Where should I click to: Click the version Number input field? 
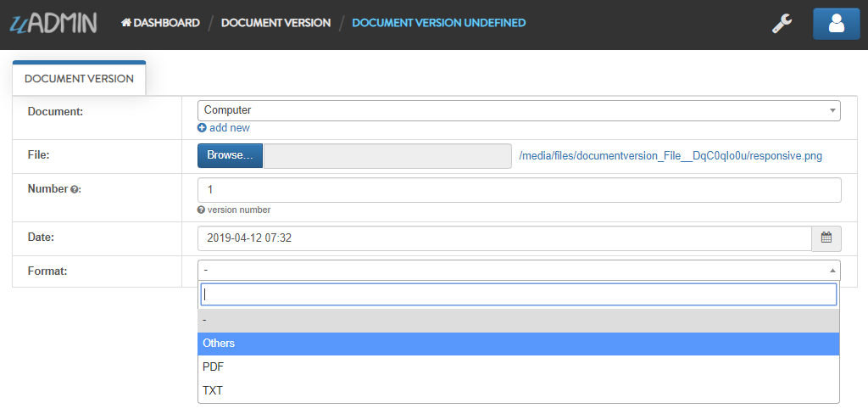pos(520,190)
